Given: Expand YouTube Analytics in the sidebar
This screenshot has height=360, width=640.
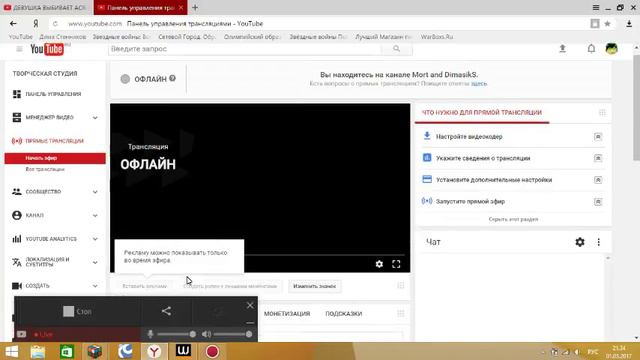Looking at the screenshot, I should pyautogui.click(x=95, y=239).
